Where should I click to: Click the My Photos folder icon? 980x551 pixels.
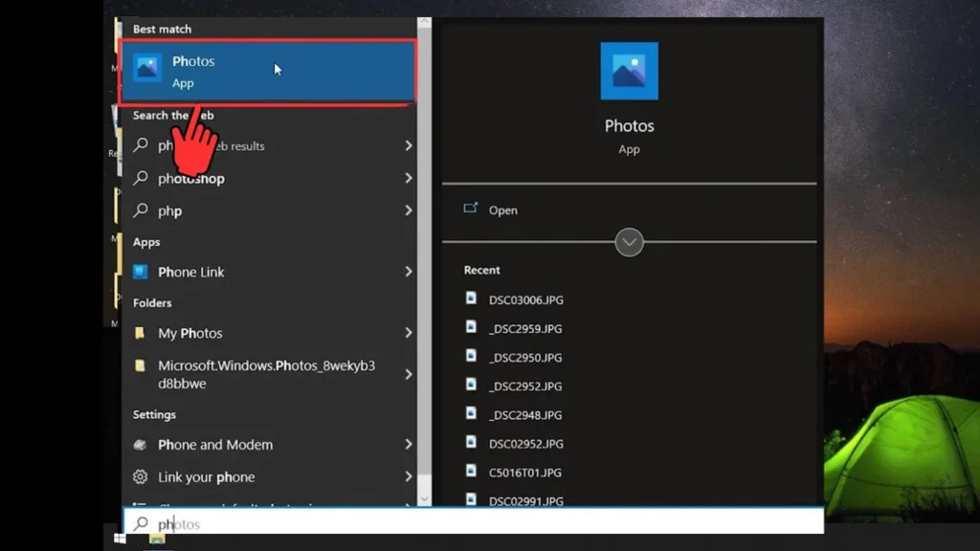coord(140,332)
